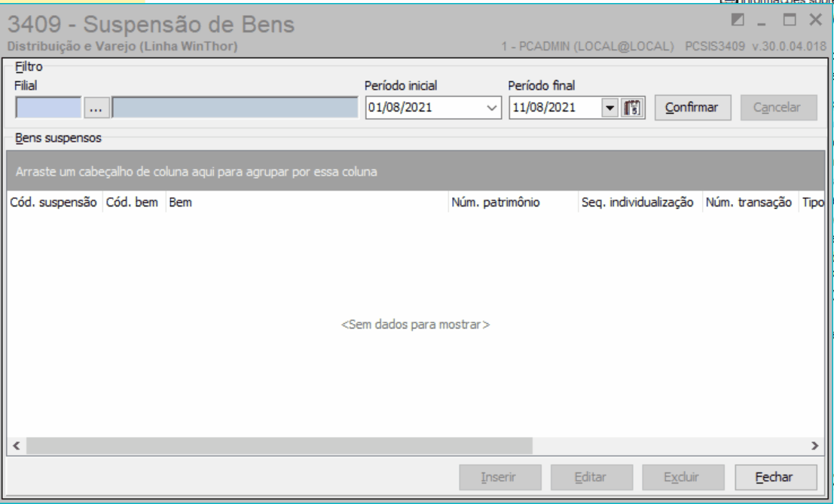The height and width of the screenshot is (504, 834).
Task: Click the 'Bens suspensos' group label
Action: [x=58, y=138]
